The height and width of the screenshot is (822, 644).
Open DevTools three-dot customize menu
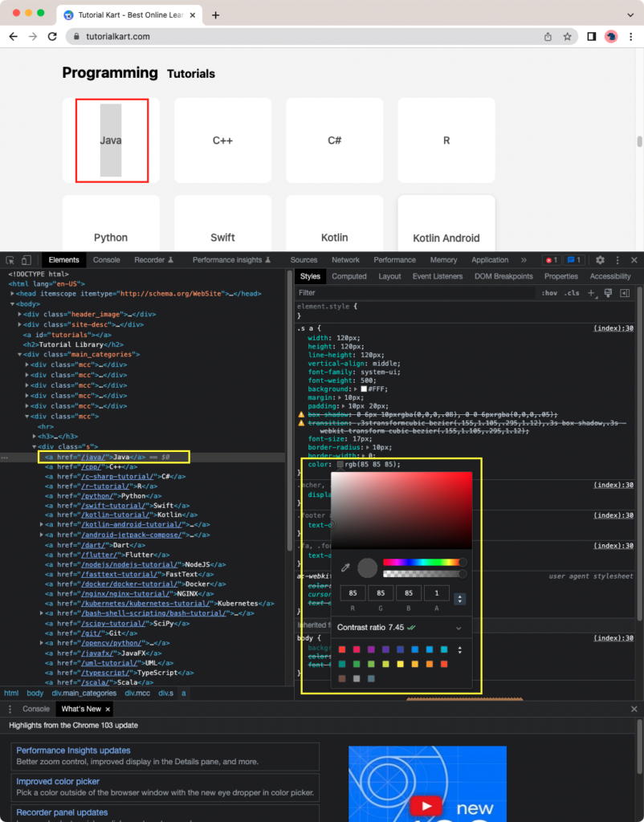coord(618,260)
